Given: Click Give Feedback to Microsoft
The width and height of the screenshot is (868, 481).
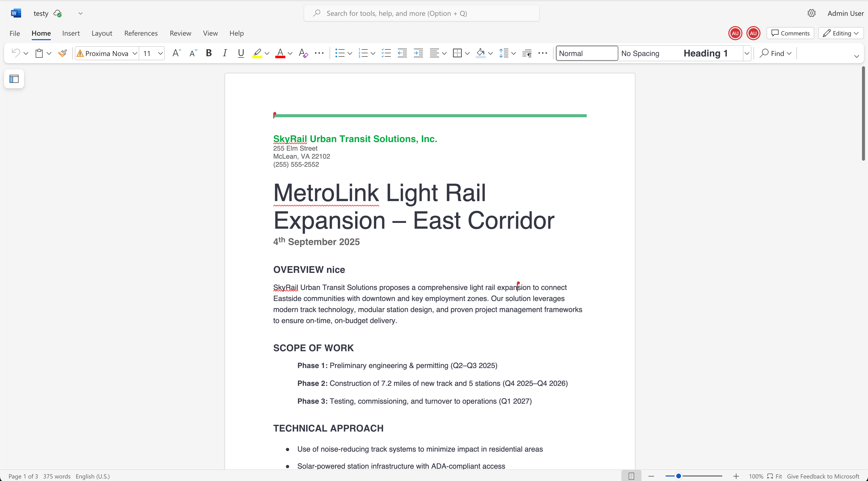Looking at the screenshot, I should pyautogui.click(x=823, y=476).
